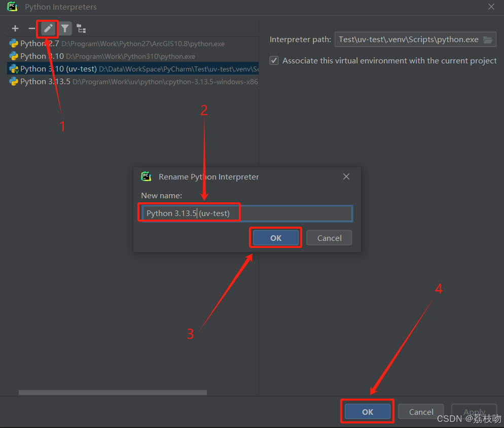The height and width of the screenshot is (428, 504).
Task: Select Python 3.13.5 interpreter row
Action: 133,82
